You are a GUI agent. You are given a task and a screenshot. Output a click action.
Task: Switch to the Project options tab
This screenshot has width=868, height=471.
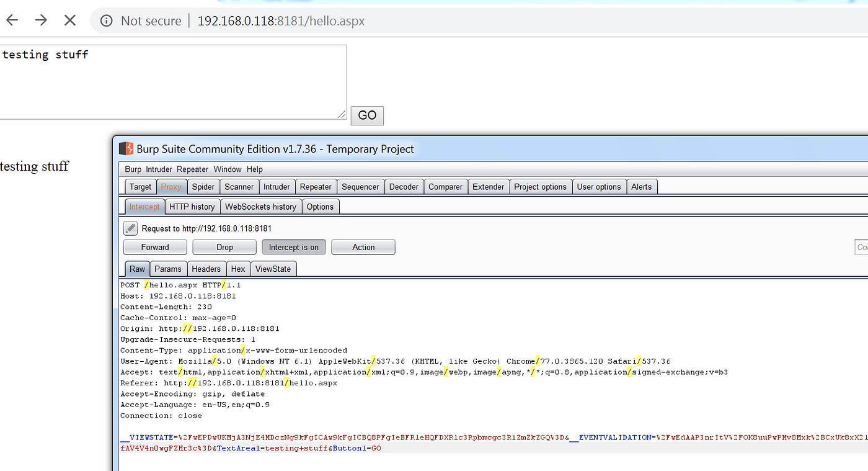point(541,187)
